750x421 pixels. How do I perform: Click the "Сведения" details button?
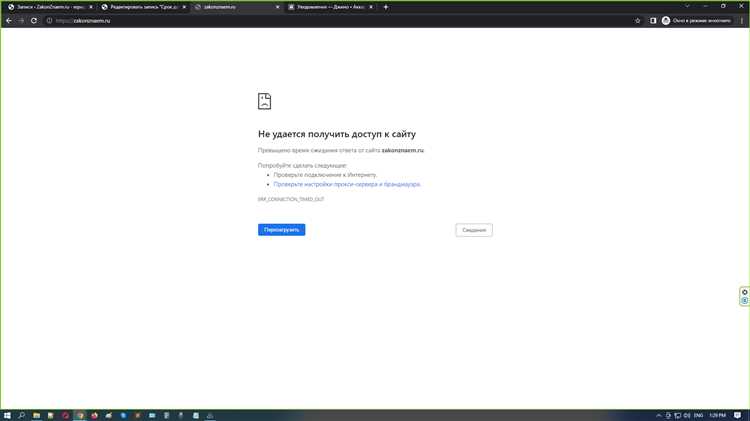[x=474, y=229]
